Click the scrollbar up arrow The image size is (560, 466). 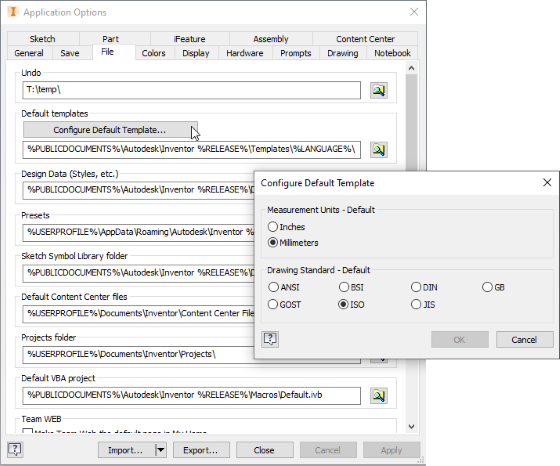pos(411,68)
